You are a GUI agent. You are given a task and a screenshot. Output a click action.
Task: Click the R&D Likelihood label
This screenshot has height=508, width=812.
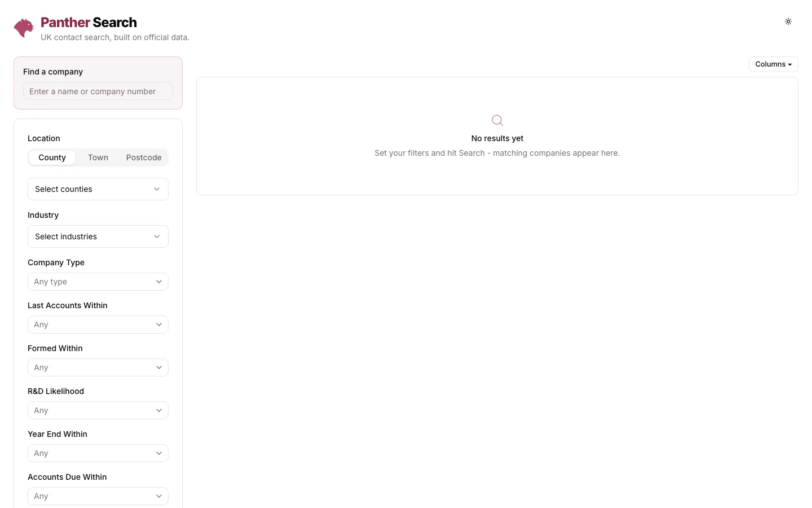[x=56, y=391]
